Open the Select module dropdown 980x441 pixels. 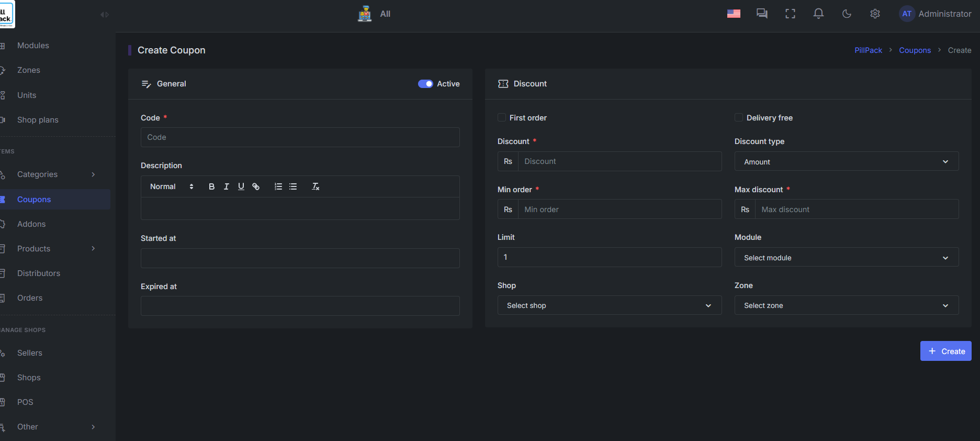[846, 258]
